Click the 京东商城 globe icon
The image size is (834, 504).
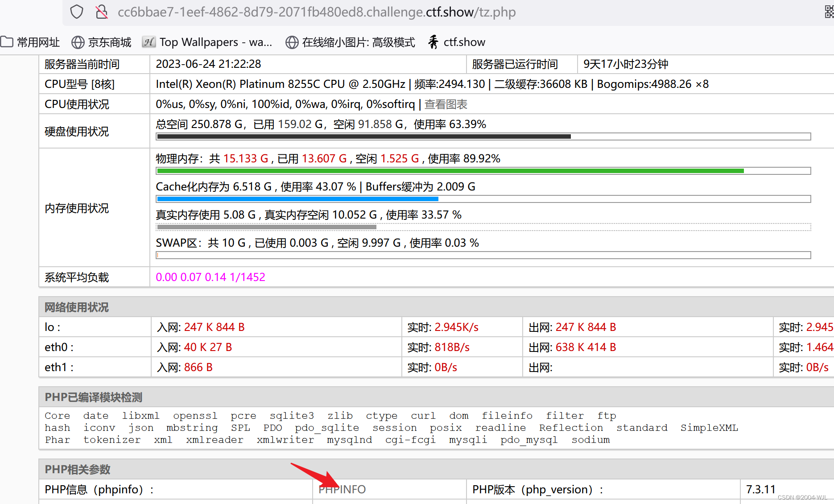[78, 42]
